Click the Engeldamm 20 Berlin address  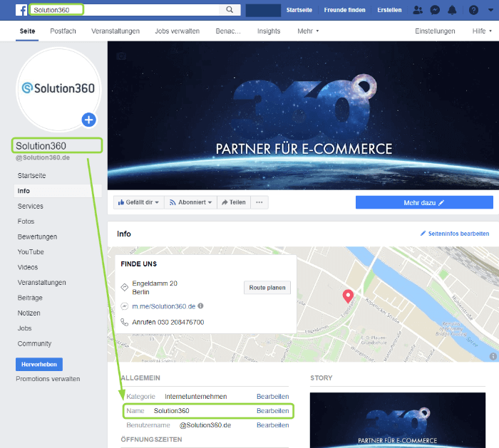(155, 288)
